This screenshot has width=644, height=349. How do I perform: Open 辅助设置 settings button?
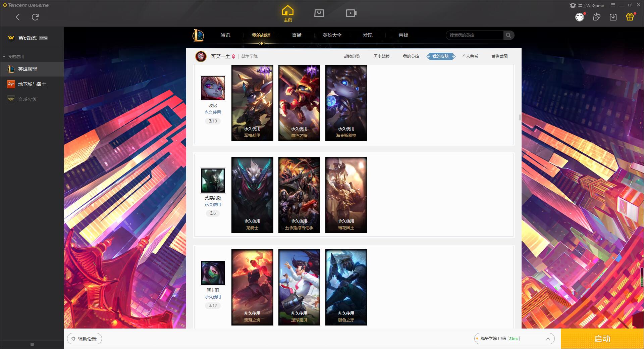click(x=85, y=339)
